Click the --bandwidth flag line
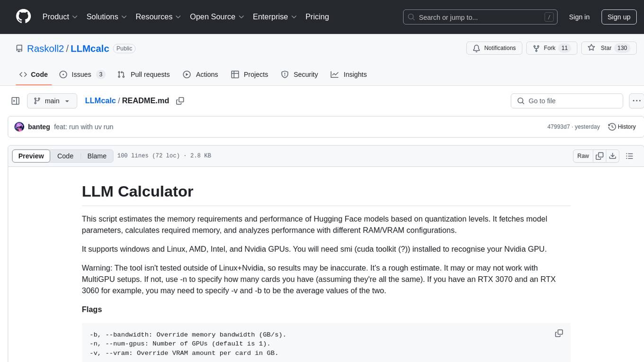This screenshot has width=644, height=362. click(x=188, y=335)
